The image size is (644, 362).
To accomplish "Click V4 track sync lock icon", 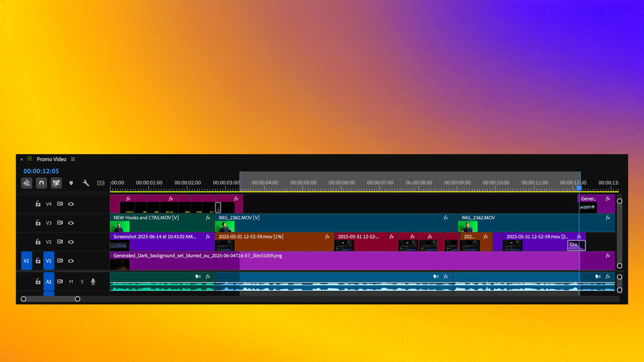I will pos(60,204).
